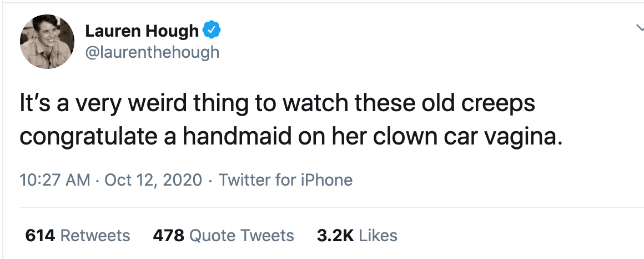Click the number 478 in stats
This screenshot has height=259, width=644.
168,236
